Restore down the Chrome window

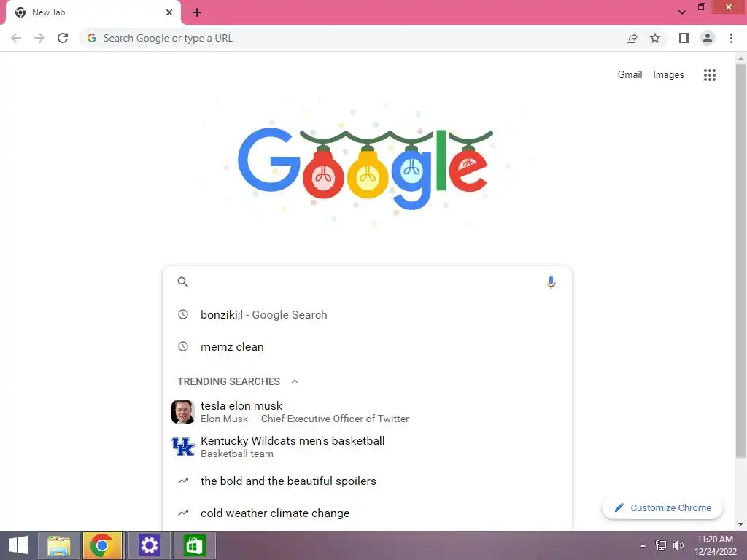pos(701,7)
